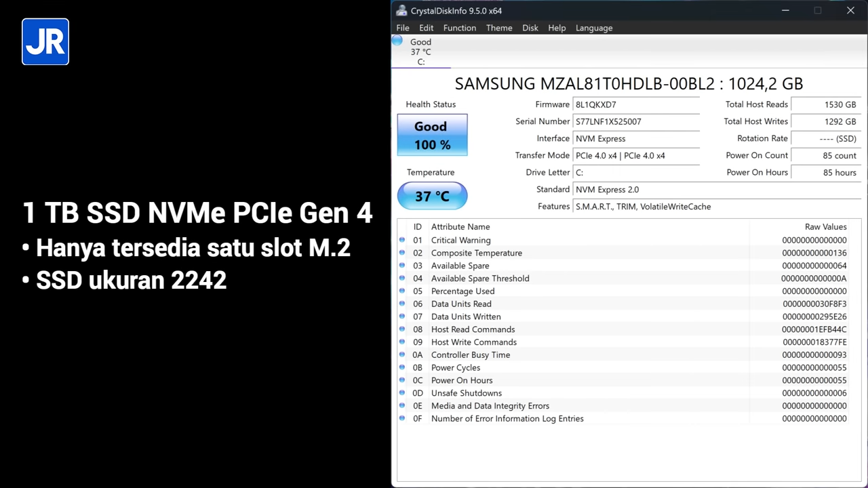Click the Serial Number value field
The image size is (868, 488).
[x=636, y=122]
